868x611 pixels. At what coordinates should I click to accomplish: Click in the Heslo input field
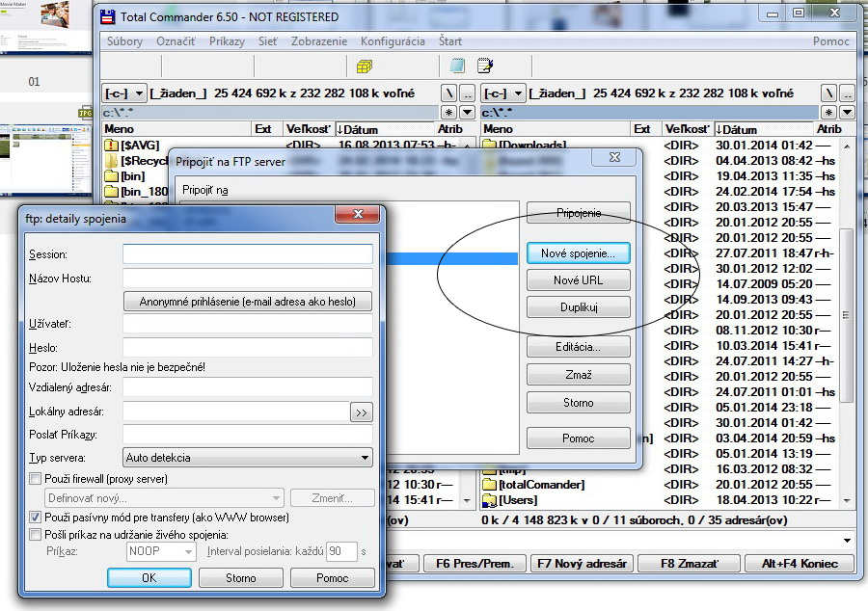click(248, 347)
